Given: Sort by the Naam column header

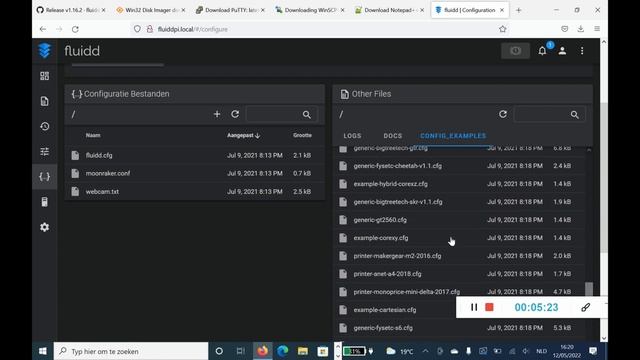Looking at the screenshot, I should [93, 135].
